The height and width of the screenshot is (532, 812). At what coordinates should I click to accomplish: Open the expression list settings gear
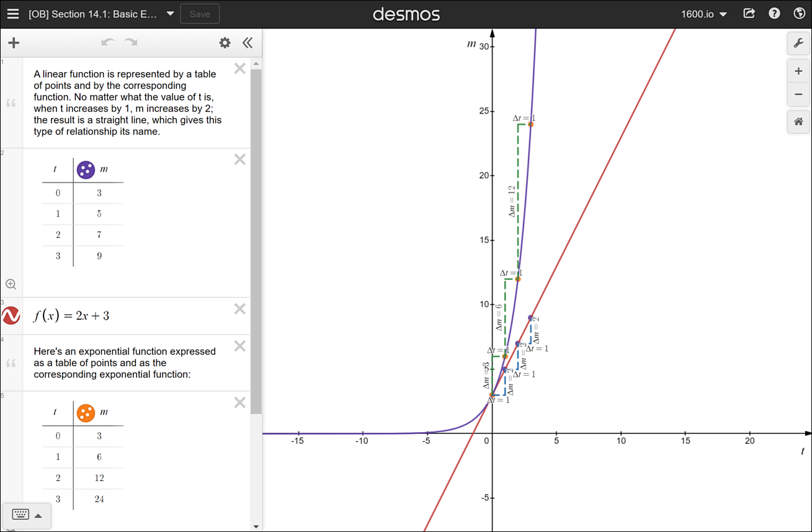click(225, 43)
